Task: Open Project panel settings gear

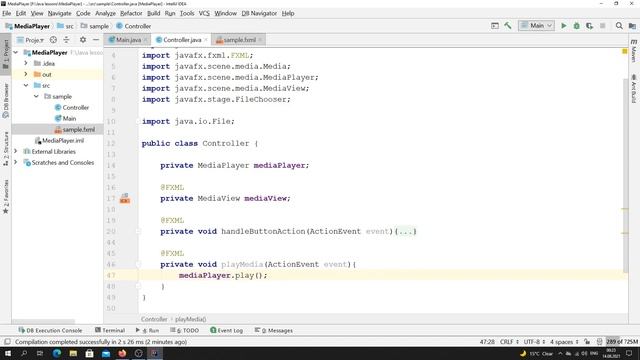Action: point(83,40)
